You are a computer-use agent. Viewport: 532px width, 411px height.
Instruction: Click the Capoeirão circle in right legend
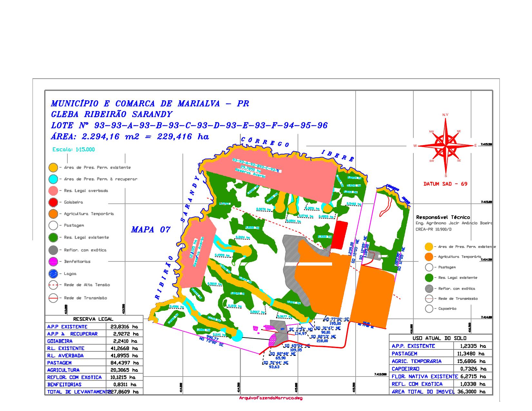[429, 309]
